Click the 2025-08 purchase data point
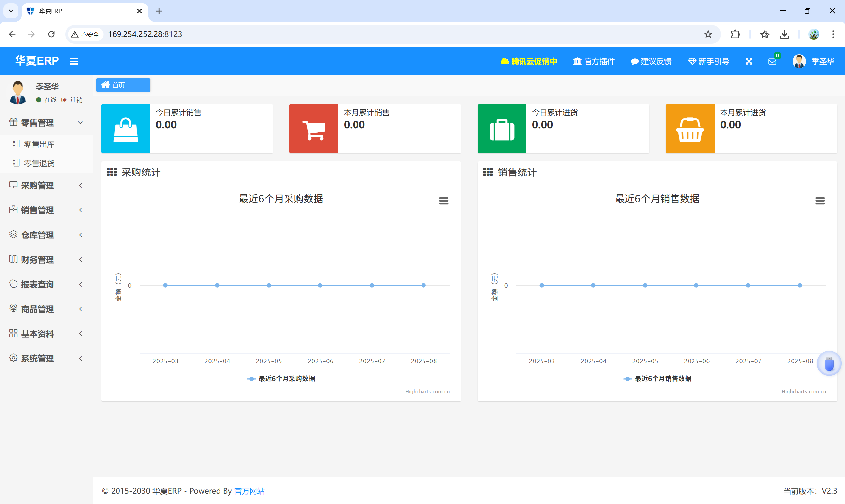Screen dimensions: 845x504 [423, 285]
